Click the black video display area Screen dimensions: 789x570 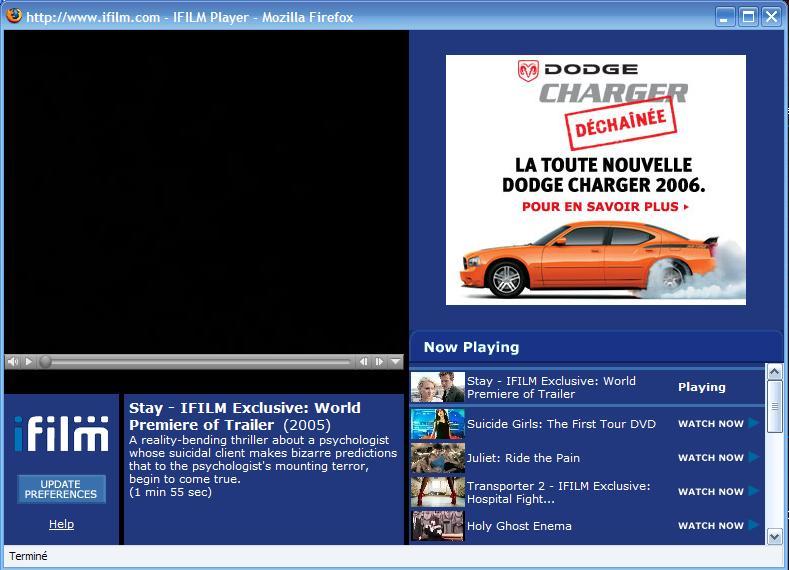(206, 191)
